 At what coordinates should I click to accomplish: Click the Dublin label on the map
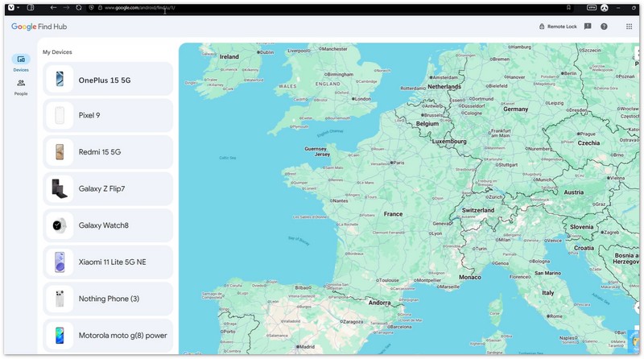(x=266, y=52)
